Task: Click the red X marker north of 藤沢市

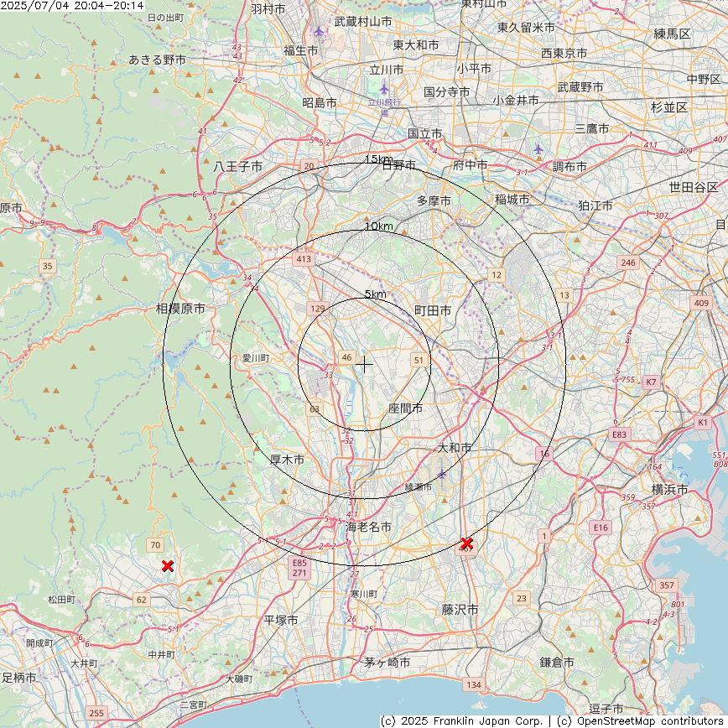Action: click(466, 543)
